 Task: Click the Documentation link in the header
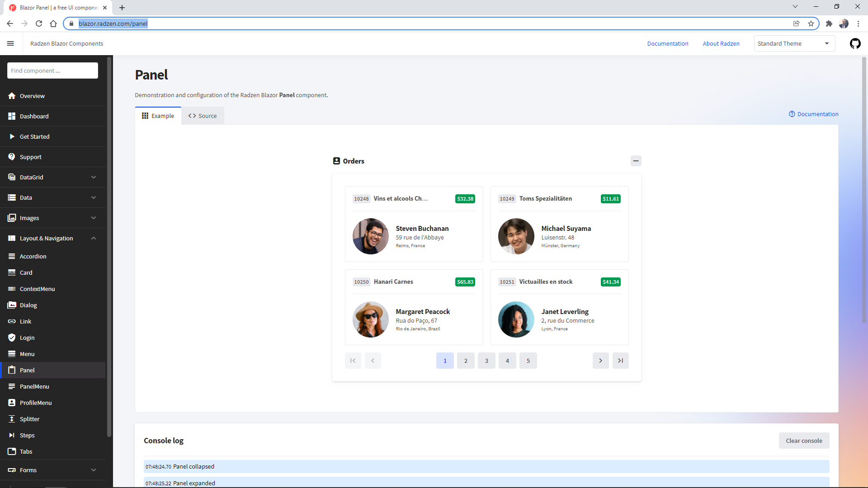pyautogui.click(x=667, y=43)
